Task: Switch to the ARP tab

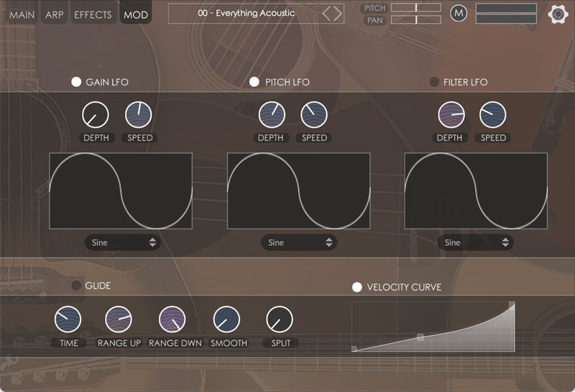Action: click(54, 14)
